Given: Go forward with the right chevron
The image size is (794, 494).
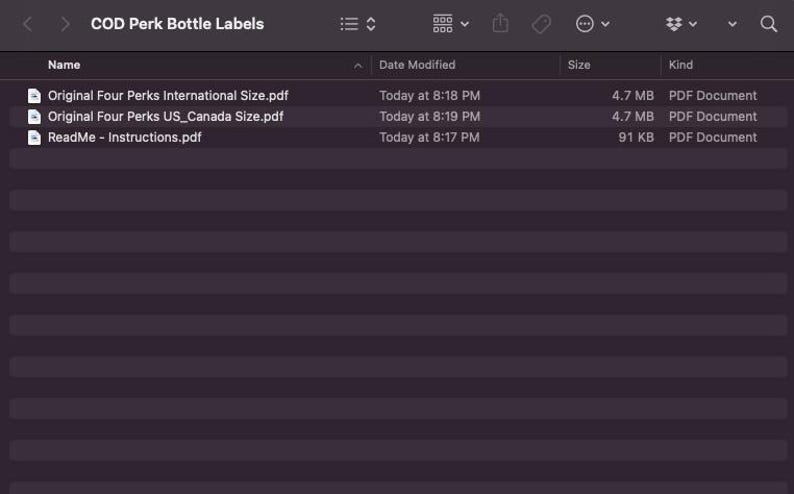Looking at the screenshot, I should click(64, 24).
